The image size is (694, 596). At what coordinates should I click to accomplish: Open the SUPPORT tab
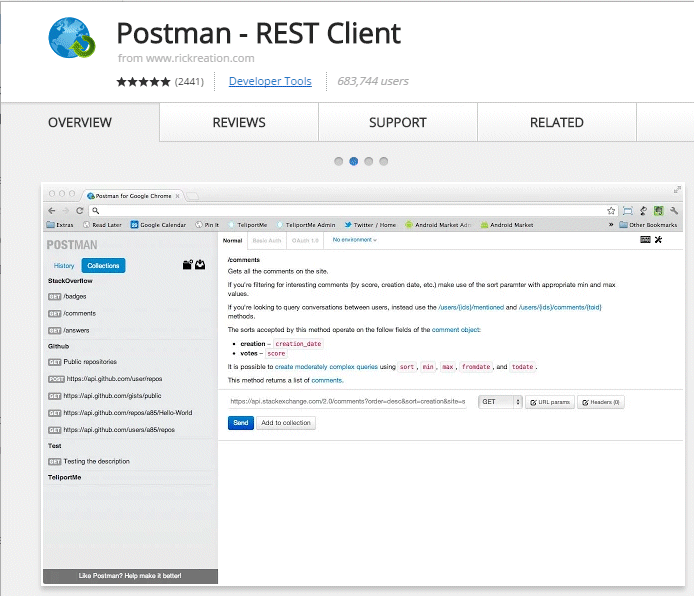tap(398, 123)
